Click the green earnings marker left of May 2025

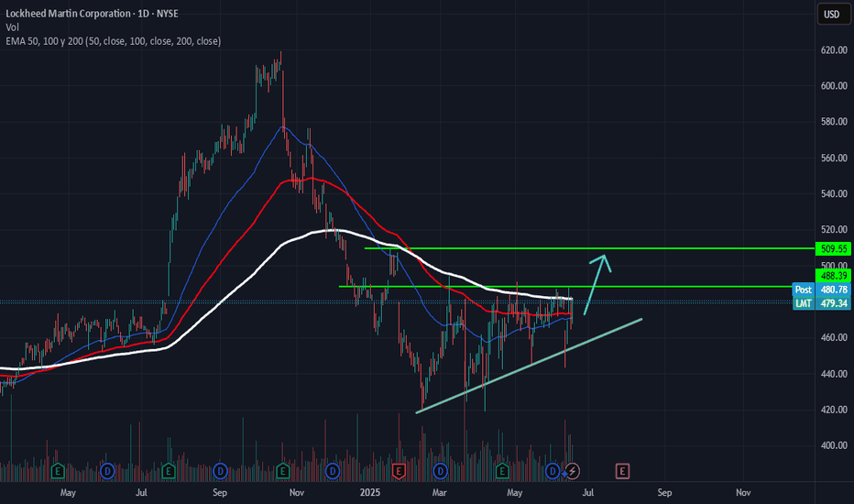coord(502,471)
